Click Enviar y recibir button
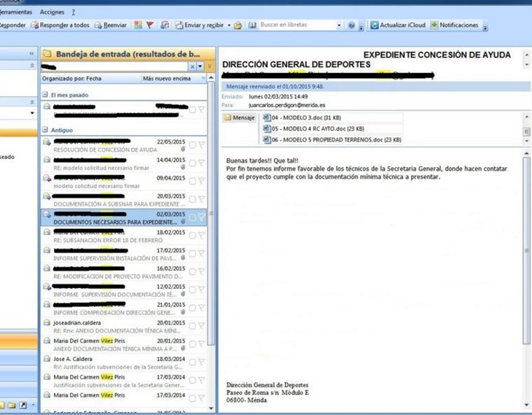Screen dimensions: 532x415 tap(200, 25)
